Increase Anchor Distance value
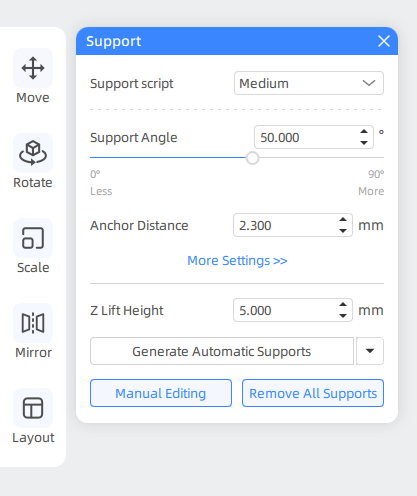Screen dimensions: 417x496 point(343,220)
